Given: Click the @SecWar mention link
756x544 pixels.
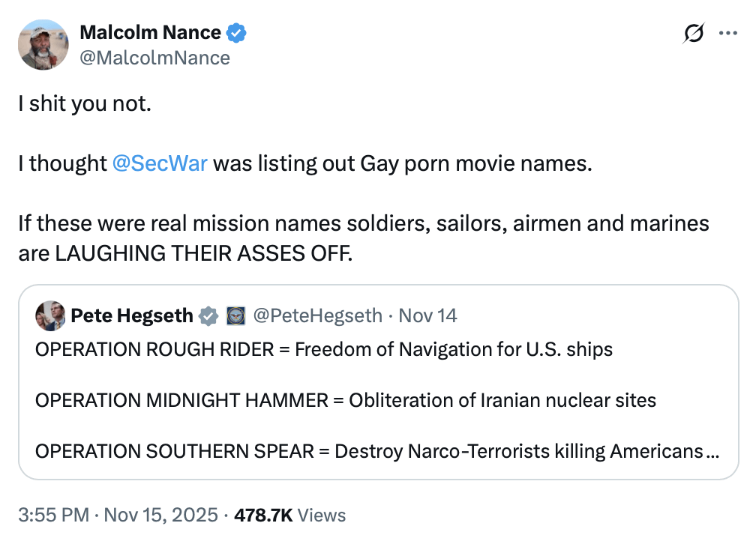Looking at the screenshot, I should (160, 164).
